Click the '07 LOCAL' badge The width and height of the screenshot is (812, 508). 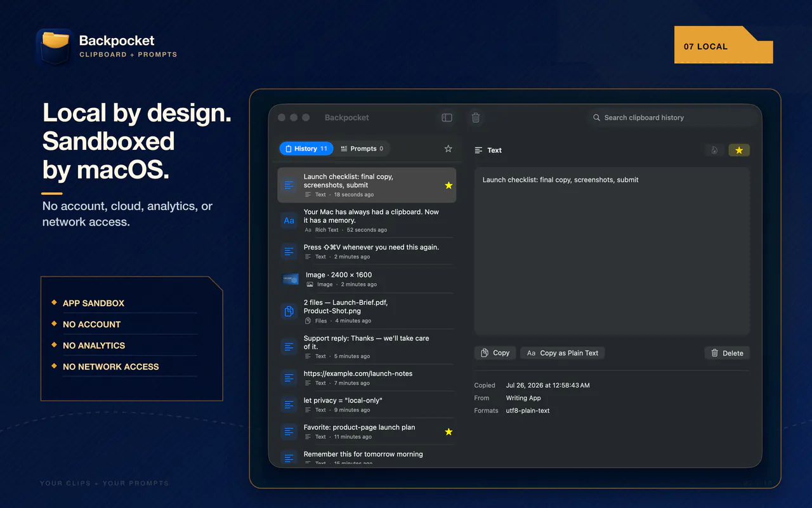(x=724, y=45)
